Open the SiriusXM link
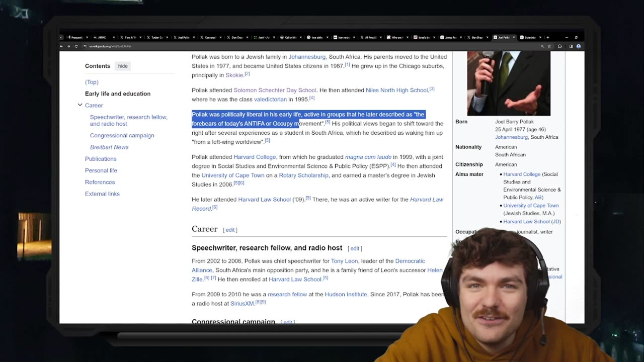The height and width of the screenshot is (362, 644). [x=243, y=304]
